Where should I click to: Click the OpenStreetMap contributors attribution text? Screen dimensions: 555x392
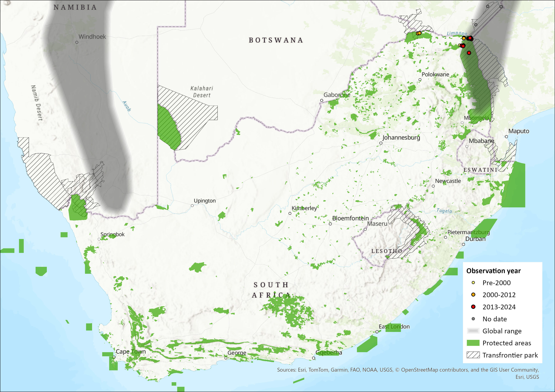click(x=435, y=370)
